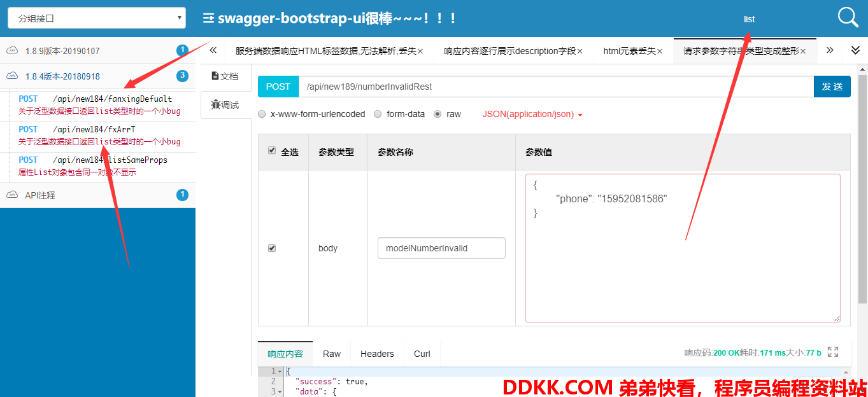
Task: Toggle the sidebar menu icon beside swagger-bootstrap-ui
Action: [x=208, y=18]
